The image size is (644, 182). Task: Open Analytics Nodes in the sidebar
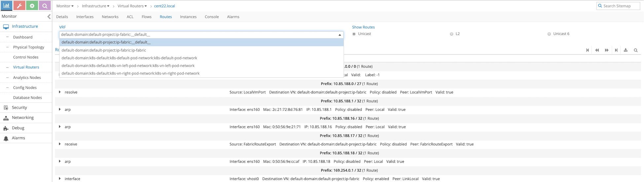click(27, 78)
